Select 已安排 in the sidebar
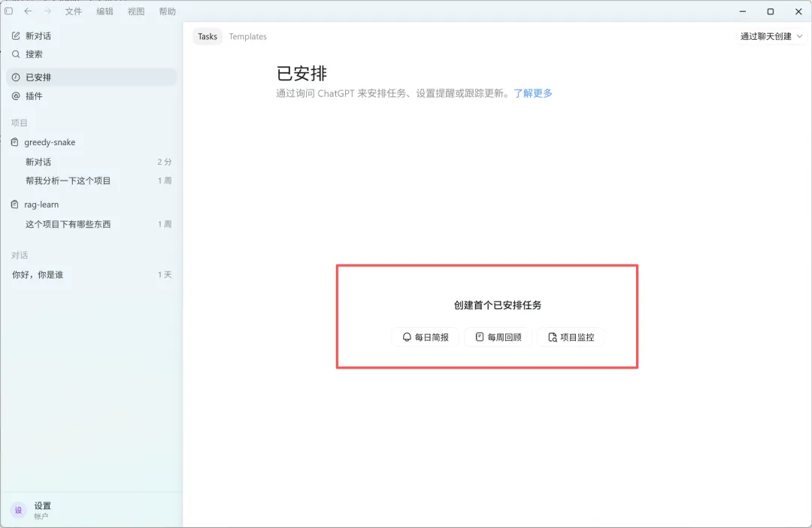This screenshot has height=528, width=812. click(x=91, y=77)
